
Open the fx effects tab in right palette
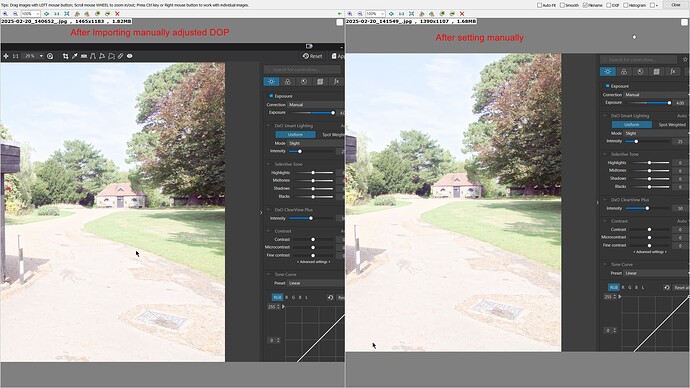[673, 72]
